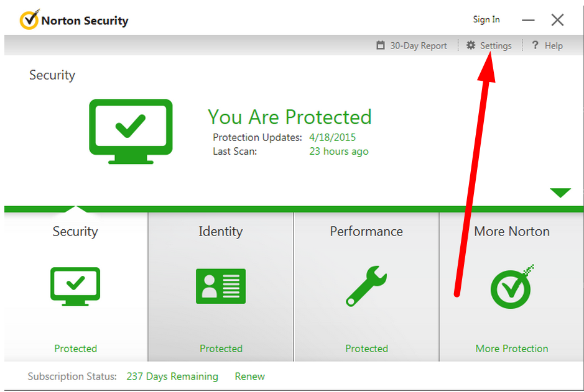Click the large green protected monitor icon
This screenshot has width=584, height=392.
[x=131, y=131]
